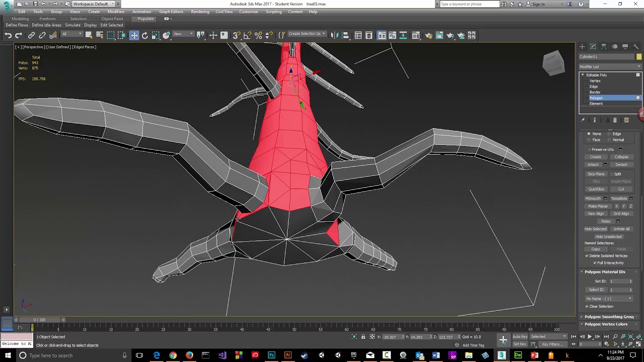Click the Mirror tool icon
644x362 pixels.
pyautogui.click(x=336, y=35)
